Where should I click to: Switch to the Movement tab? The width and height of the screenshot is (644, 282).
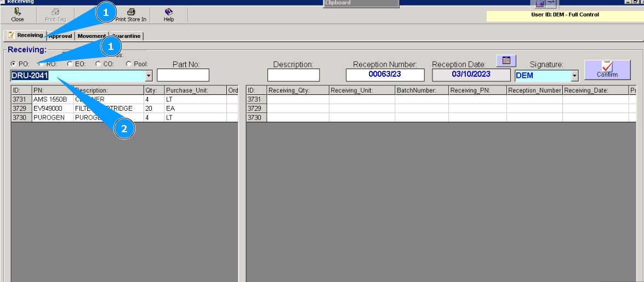pos(92,36)
